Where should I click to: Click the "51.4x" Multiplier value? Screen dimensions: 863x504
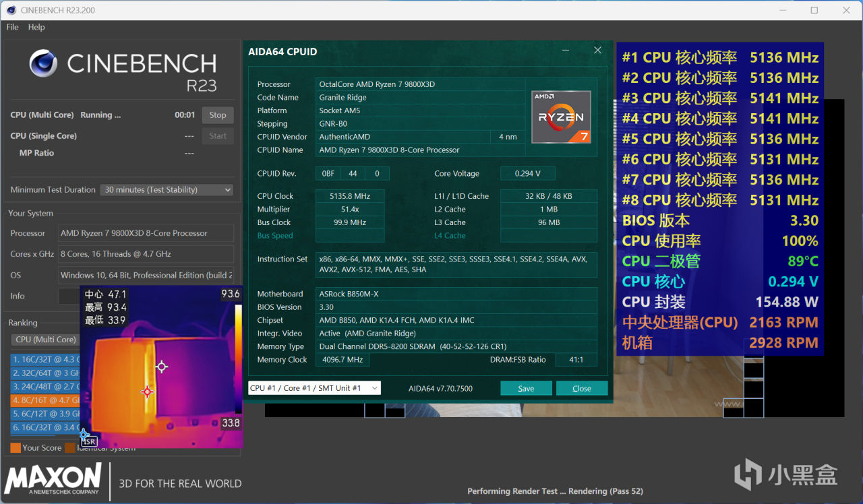pos(350,210)
